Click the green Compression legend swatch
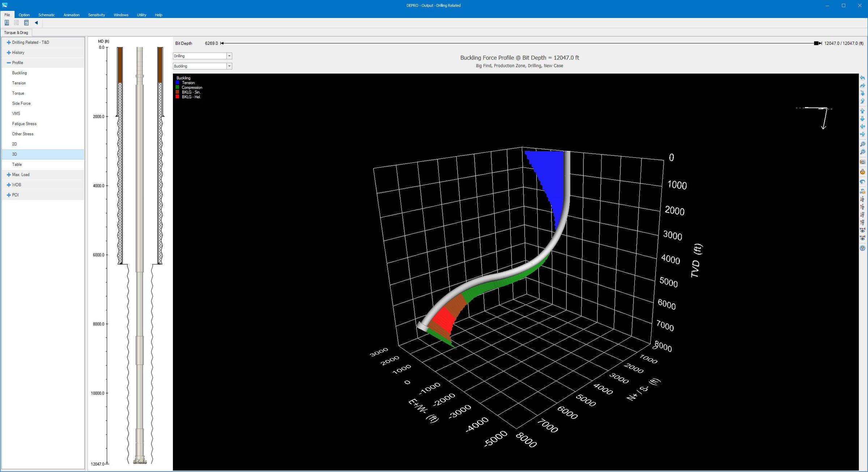 pos(177,87)
